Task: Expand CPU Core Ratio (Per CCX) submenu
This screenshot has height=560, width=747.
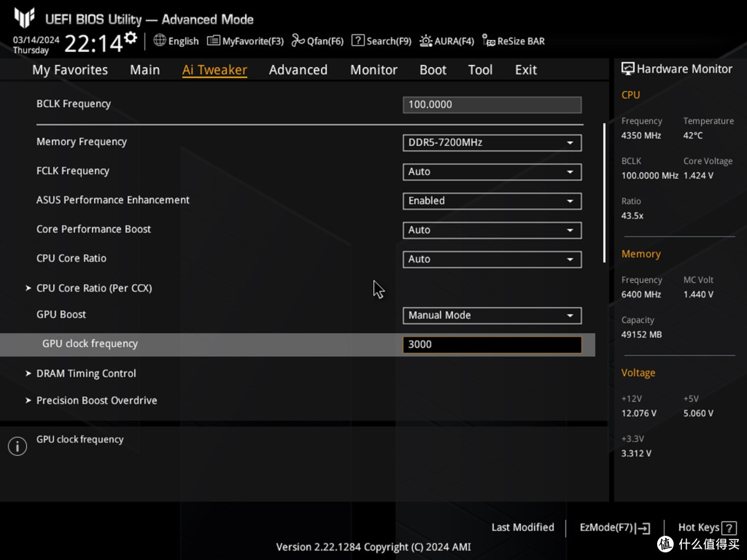Action: [x=93, y=288]
